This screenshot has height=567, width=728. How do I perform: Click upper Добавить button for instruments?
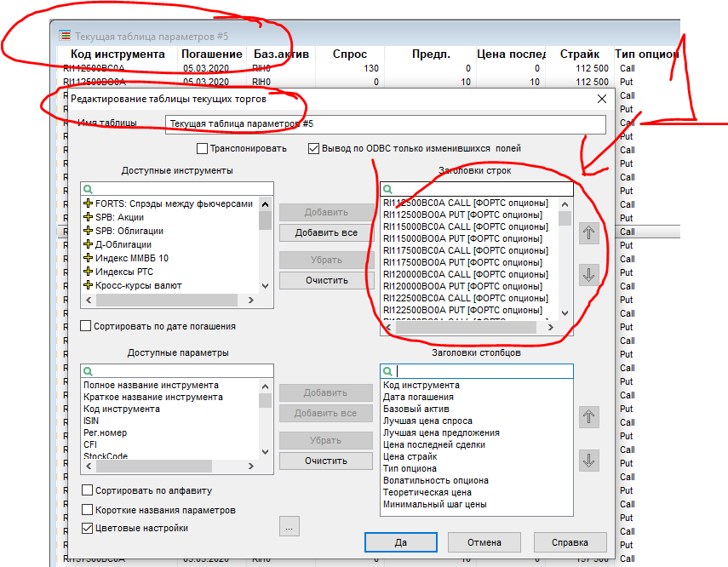326,212
